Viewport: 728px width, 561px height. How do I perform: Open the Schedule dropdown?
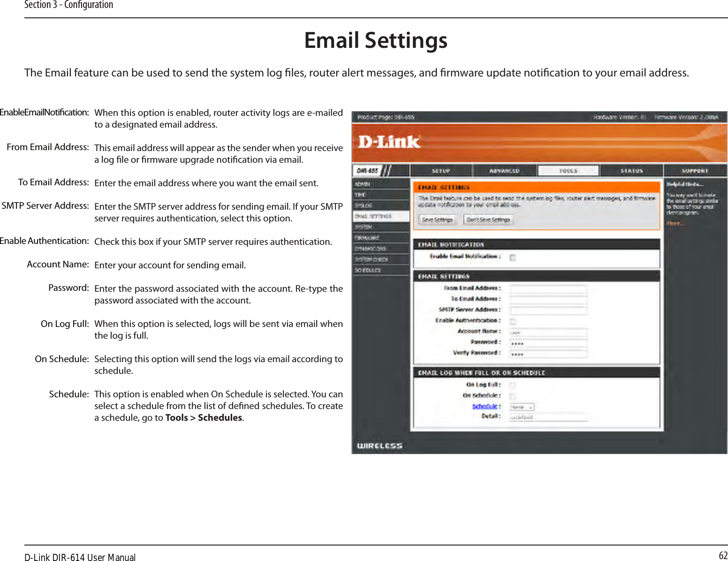point(522,407)
